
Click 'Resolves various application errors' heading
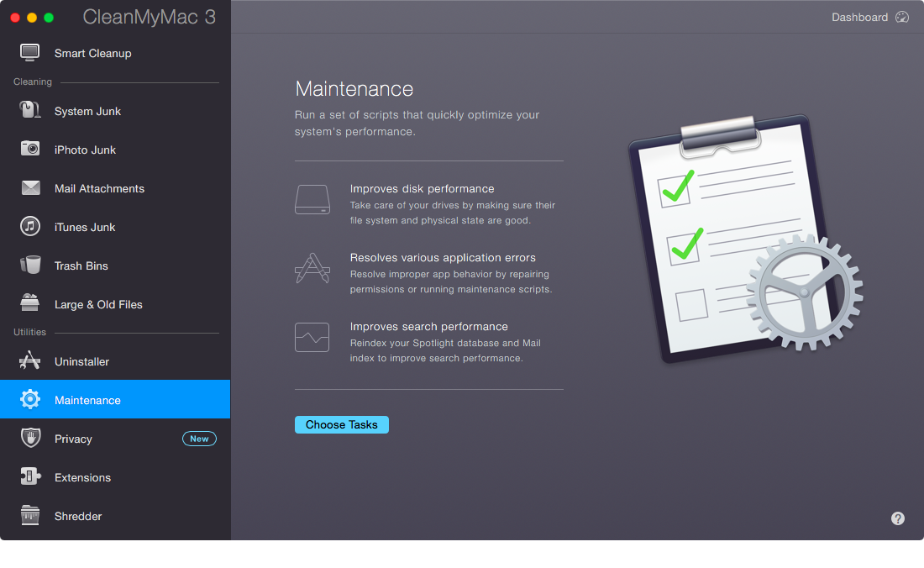pos(443,257)
